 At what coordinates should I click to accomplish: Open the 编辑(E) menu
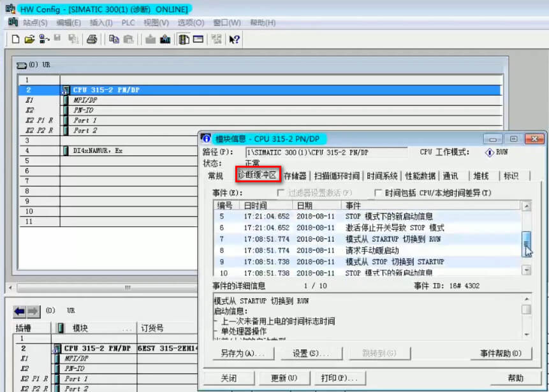pyautogui.click(x=68, y=23)
